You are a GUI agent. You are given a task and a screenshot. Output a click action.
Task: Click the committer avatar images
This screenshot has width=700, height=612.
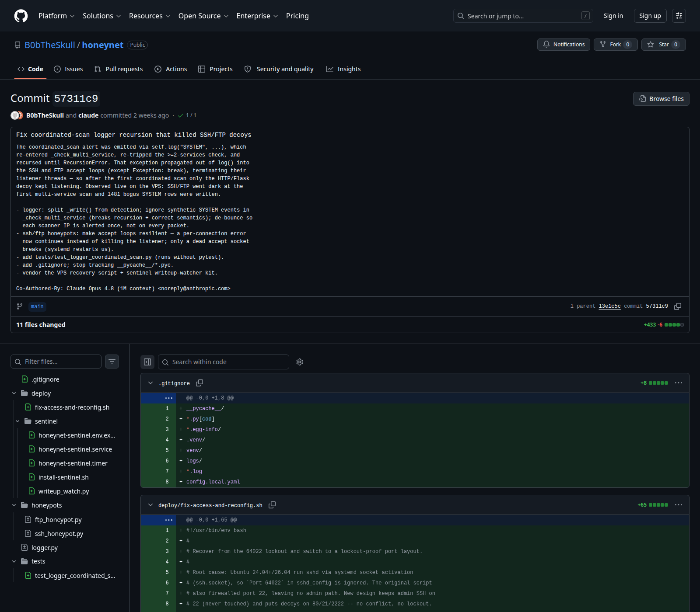point(17,115)
